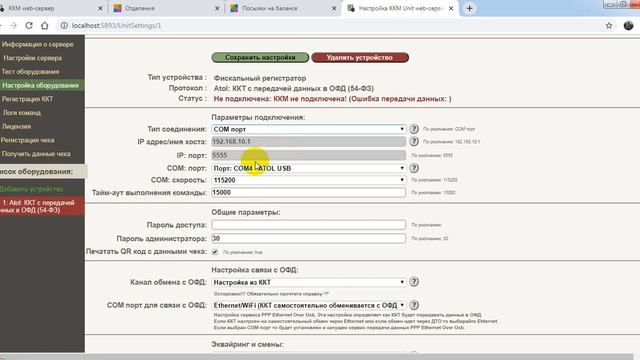Open help for Тип соединения
This screenshot has height=360, width=640.
tap(414, 129)
